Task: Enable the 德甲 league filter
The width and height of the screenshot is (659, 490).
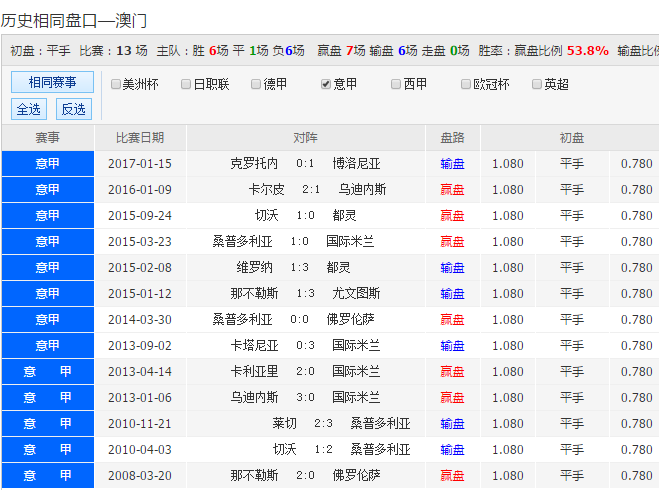Action: point(256,84)
